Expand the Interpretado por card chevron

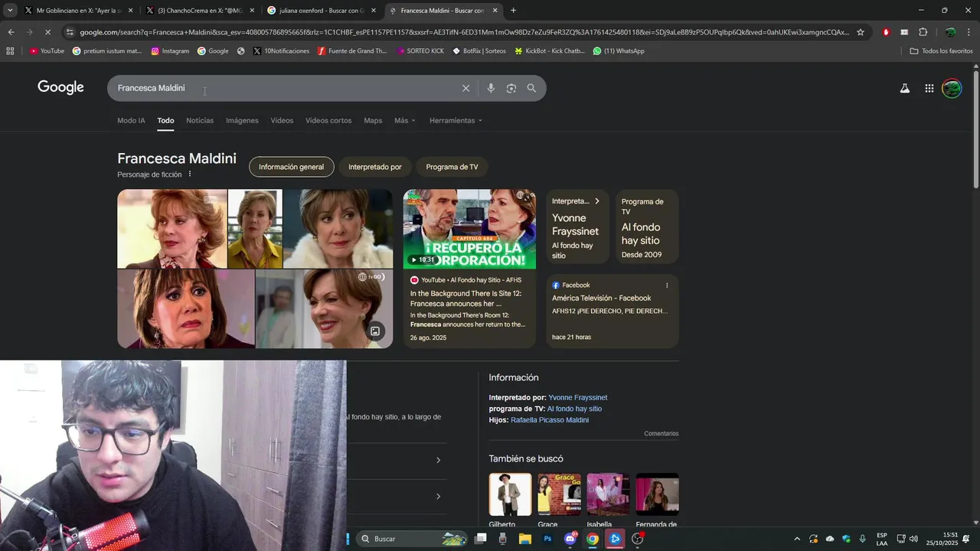click(x=597, y=201)
